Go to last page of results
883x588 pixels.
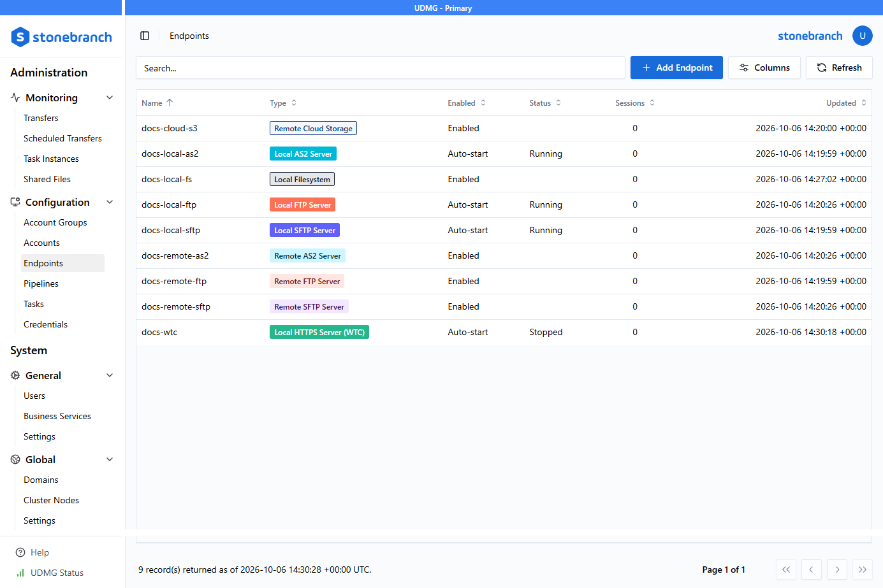point(863,570)
